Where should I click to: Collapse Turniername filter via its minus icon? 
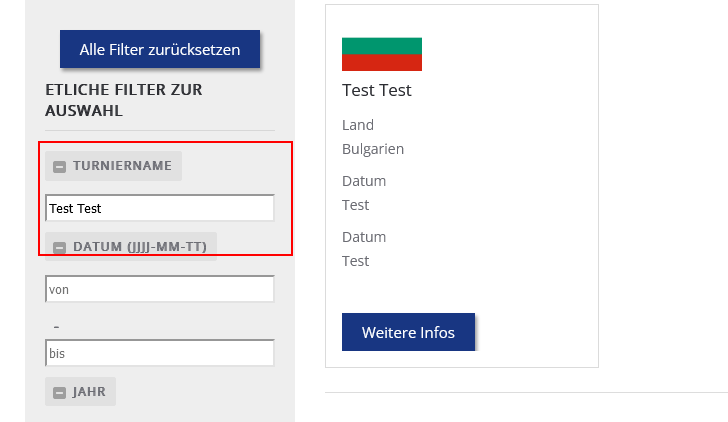pos(60,166)
